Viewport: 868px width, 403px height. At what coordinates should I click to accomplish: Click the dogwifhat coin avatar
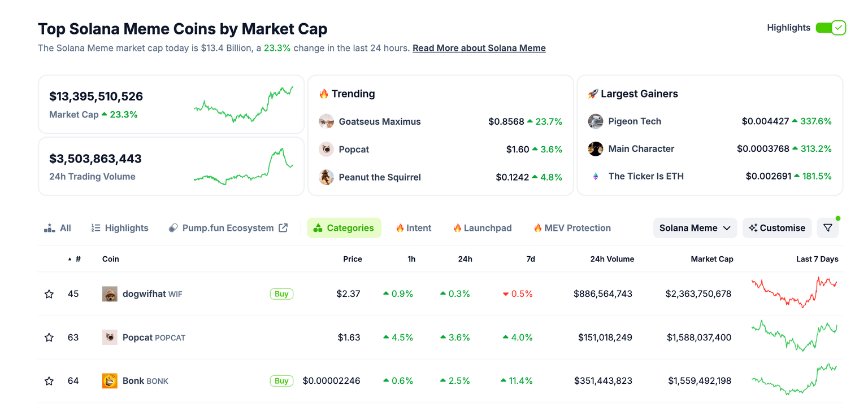tap(110, 294)
